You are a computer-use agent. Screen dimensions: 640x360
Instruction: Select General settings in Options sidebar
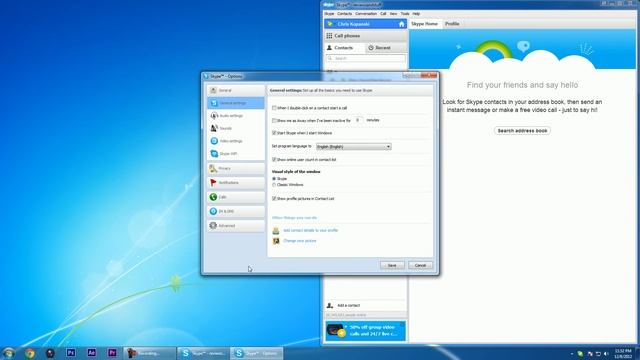tap(236, 103)
